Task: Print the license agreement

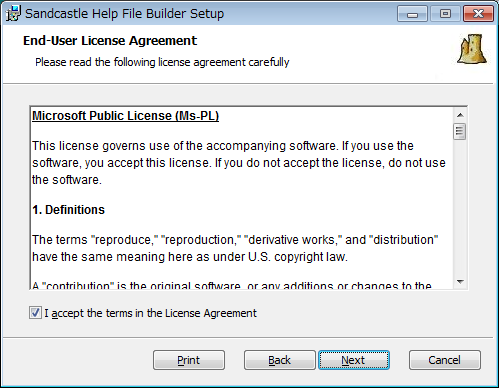Action: coord(189,360)
